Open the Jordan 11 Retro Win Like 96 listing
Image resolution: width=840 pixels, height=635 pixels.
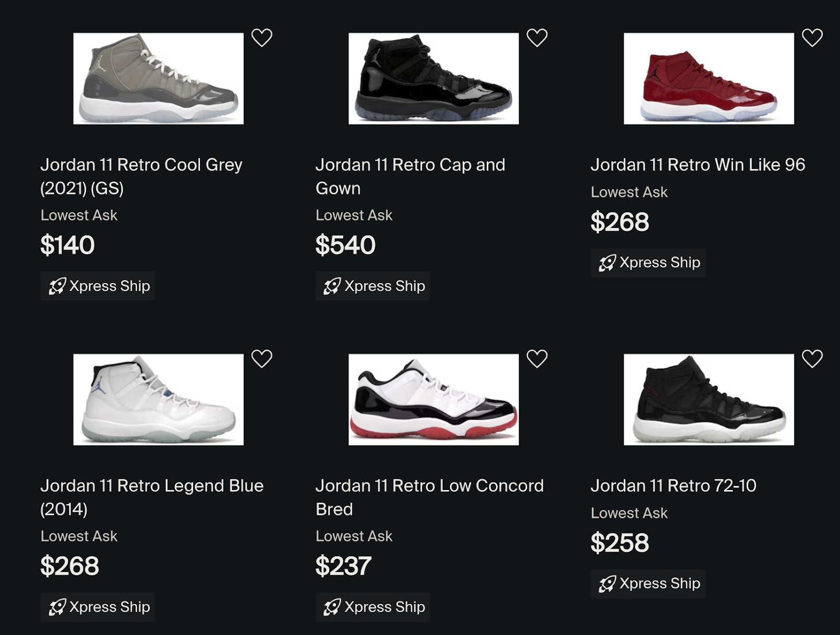(698, 164)
